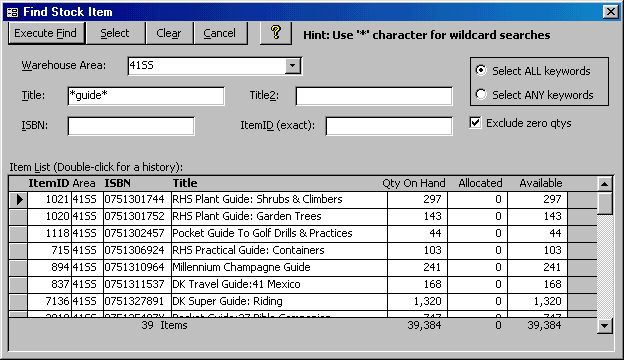This screenshot has width=624, height=360.
Task: Click the record selector arrow for item 1021
Action: pos(18,199)
